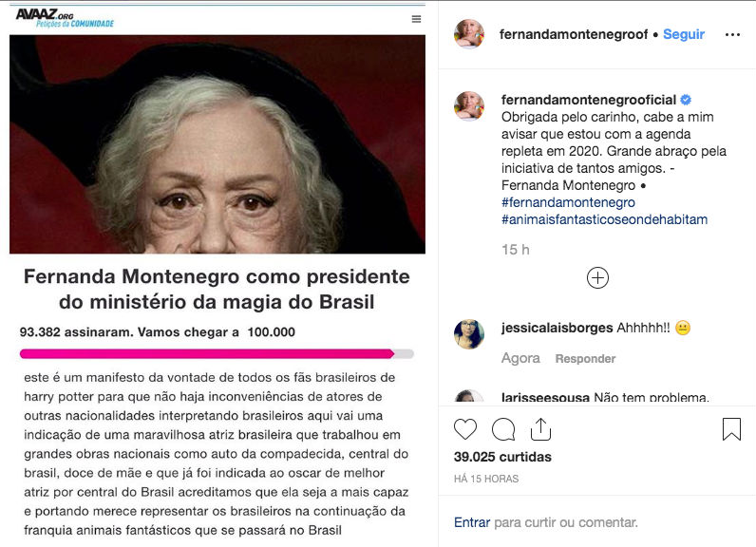
Task: Share the post with the upload arrow icon
Action: coord(540,429)
